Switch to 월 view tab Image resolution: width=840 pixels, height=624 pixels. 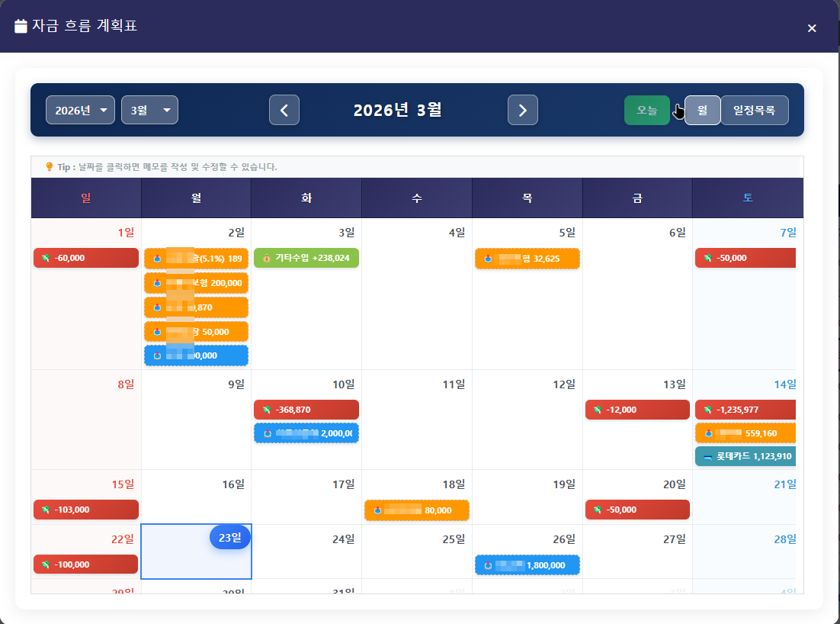(x=702, y=110)
